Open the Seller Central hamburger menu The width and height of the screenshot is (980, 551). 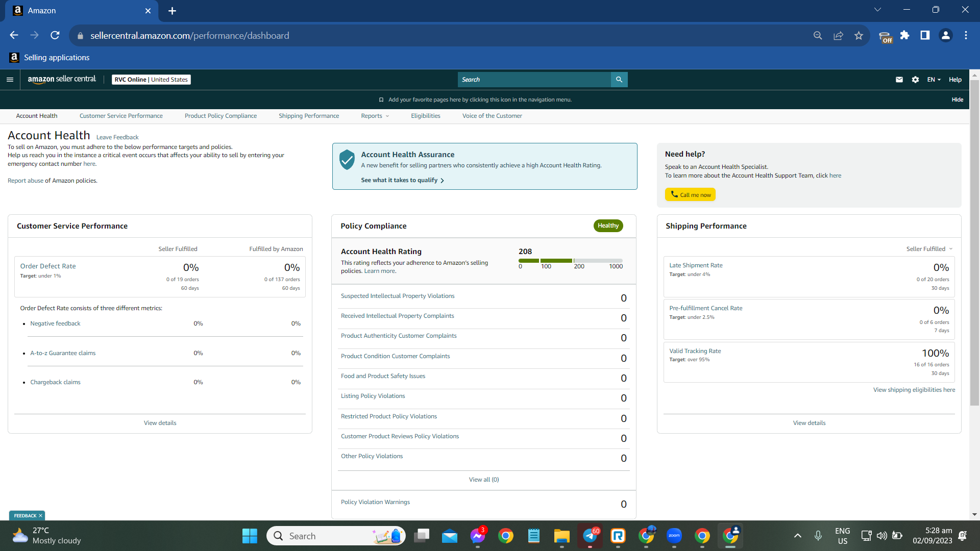pos(10,80)
